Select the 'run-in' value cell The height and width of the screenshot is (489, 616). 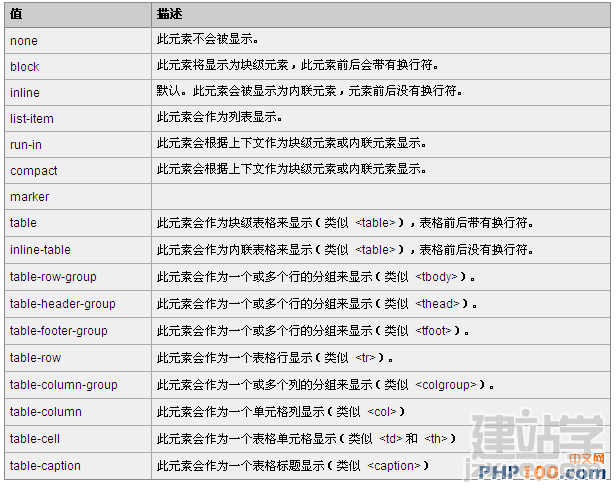click(78, 145)
